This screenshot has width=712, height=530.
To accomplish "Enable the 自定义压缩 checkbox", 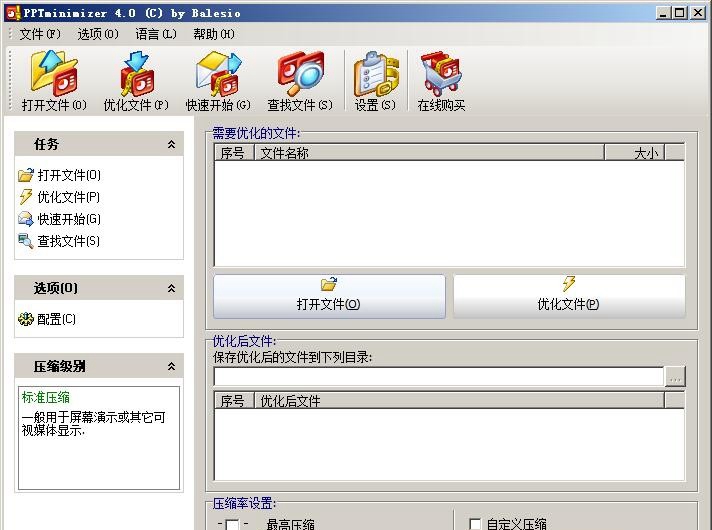I will click(x=475, y=524).
